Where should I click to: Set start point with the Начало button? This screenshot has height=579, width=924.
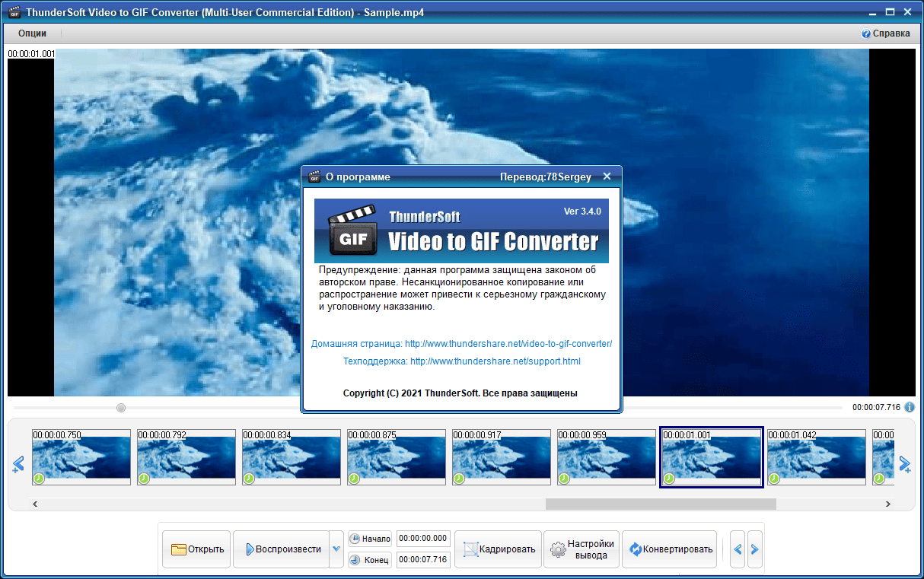pos(370,539)
